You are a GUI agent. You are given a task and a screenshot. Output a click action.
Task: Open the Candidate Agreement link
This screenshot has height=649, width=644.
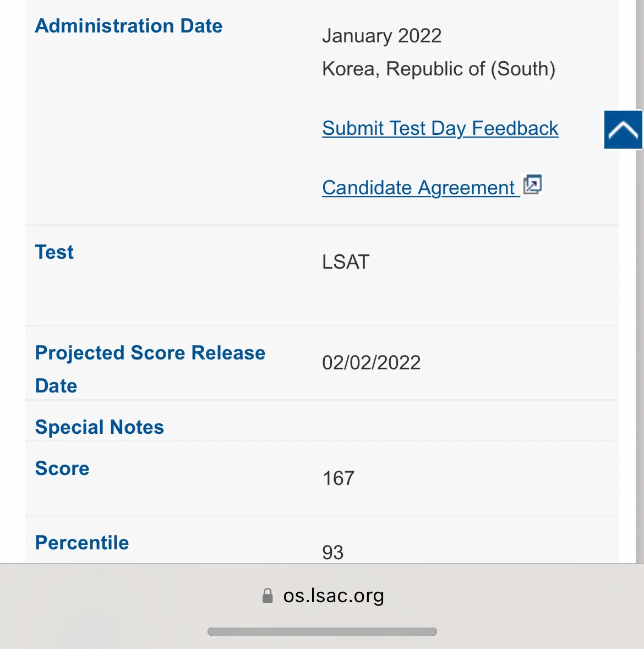tap(419, 188)
